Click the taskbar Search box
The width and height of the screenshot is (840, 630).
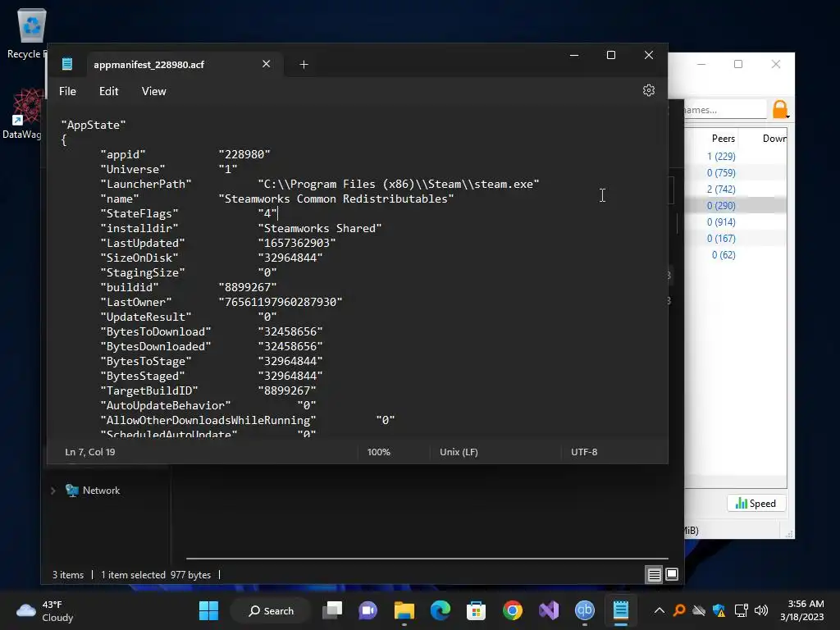tap(271, 610)
